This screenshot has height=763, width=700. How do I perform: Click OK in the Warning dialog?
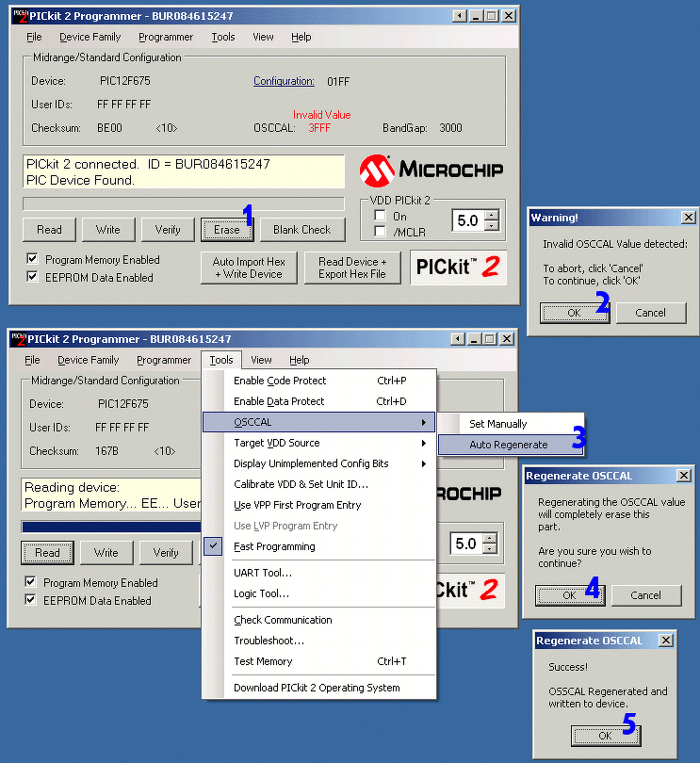(575, 313)
